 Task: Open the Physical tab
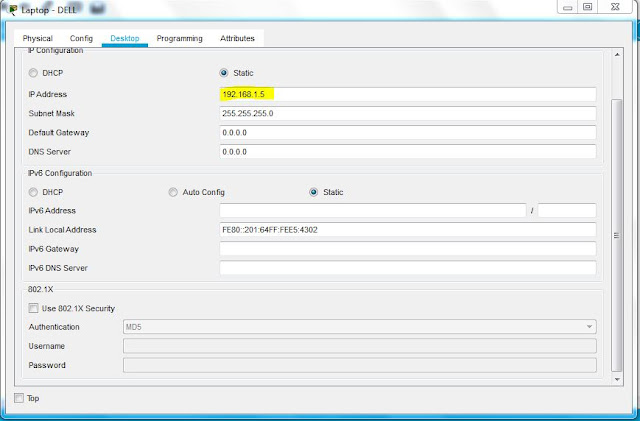tap(38, 38)
